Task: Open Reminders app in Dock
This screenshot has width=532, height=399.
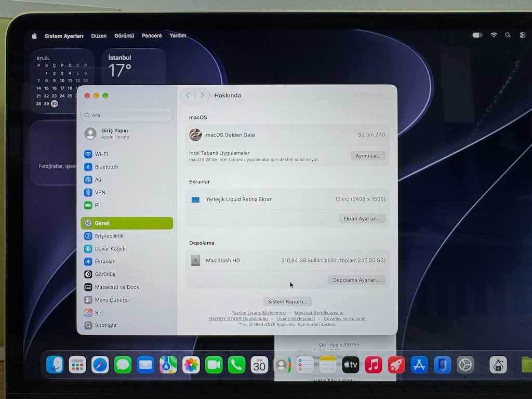Action: pos(305,365)
